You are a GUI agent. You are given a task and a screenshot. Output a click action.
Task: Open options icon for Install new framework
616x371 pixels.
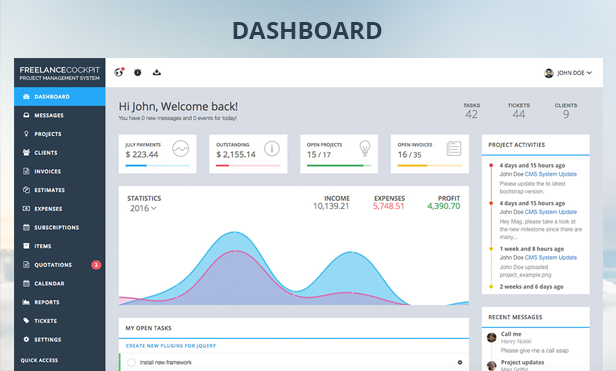pyautogui.click(x=460, y=362)
